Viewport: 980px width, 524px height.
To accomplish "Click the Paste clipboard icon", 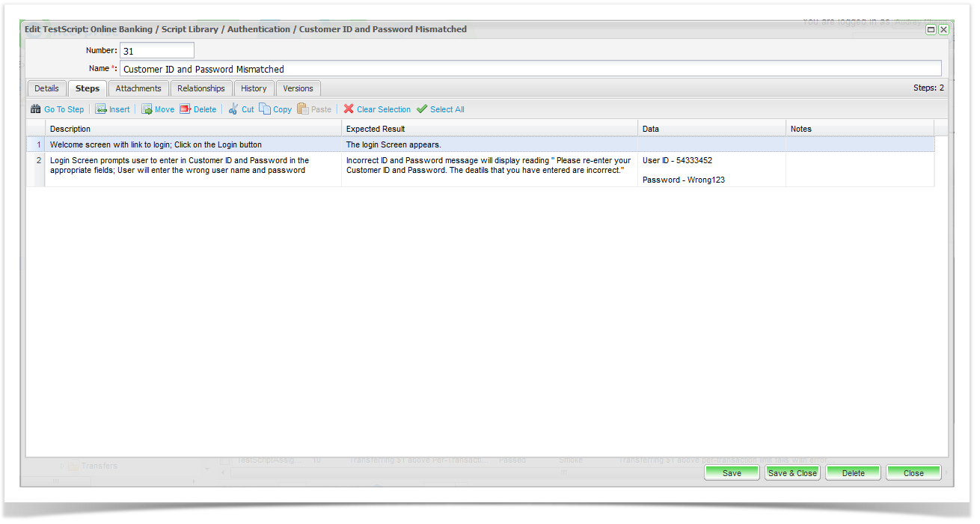I will point(303,109).
